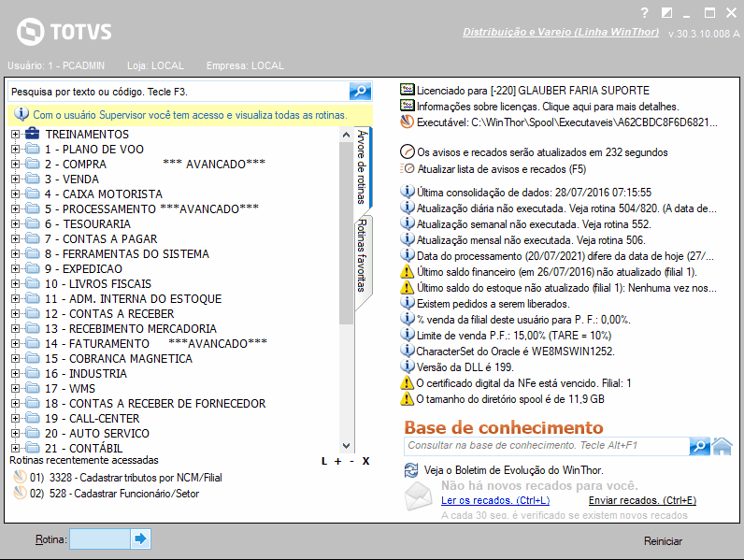Click the clock icon for avisos countdown
This screenshot has width=744, height=560.
click(x=408, y=151)
